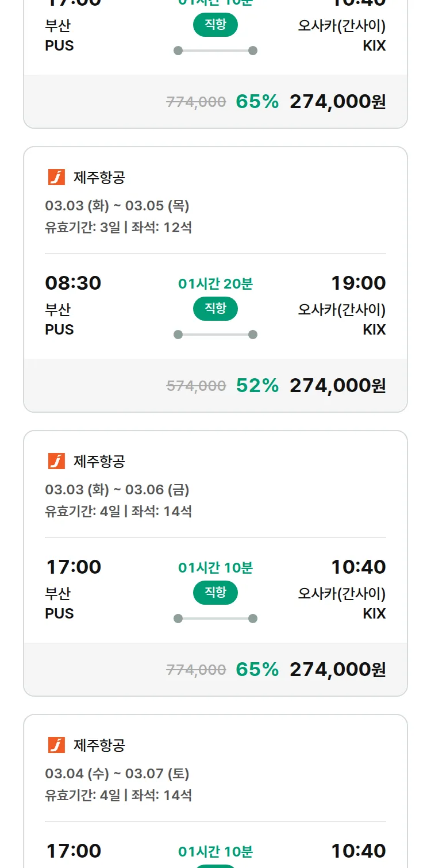Screen dimensions: 431x868
Task: Open the 03.03 (화) ~ 03.05 (목) date range
Action: pyautogui.click(x=117, y=206)
